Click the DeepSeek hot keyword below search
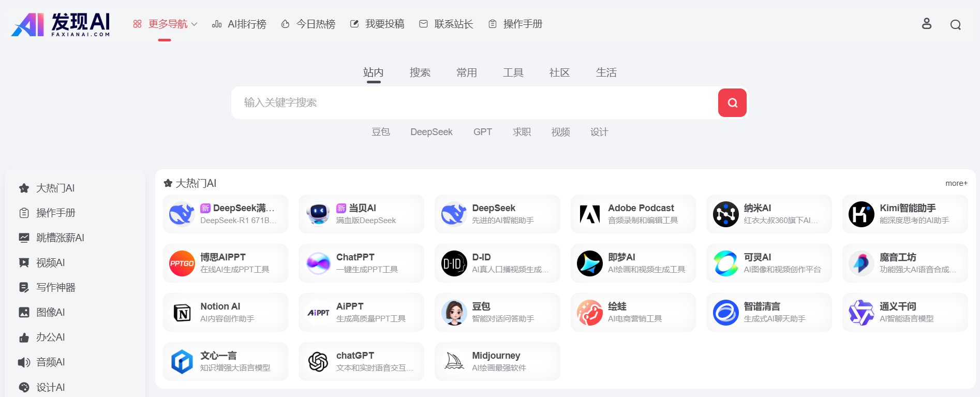The height and width of the screenshot is (397, 980). (432, 132)
